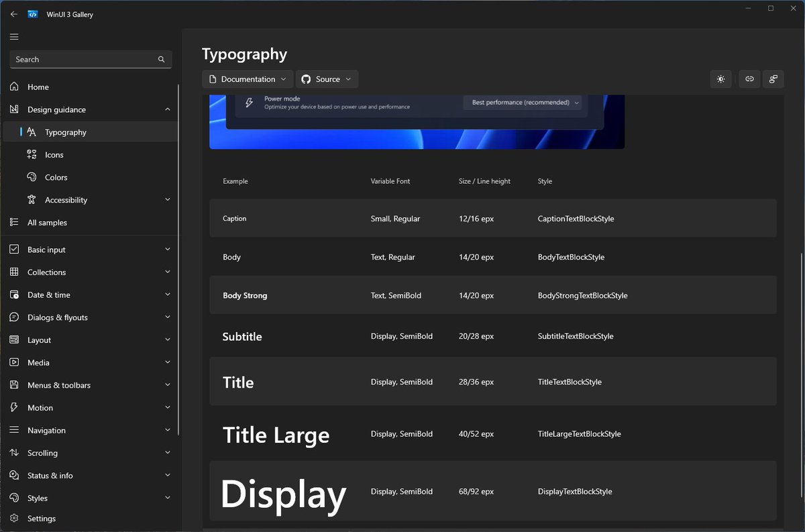This screenshot has height=532, width=805.
Task: Click the Settings gear icon
Action: click(14, 519)
